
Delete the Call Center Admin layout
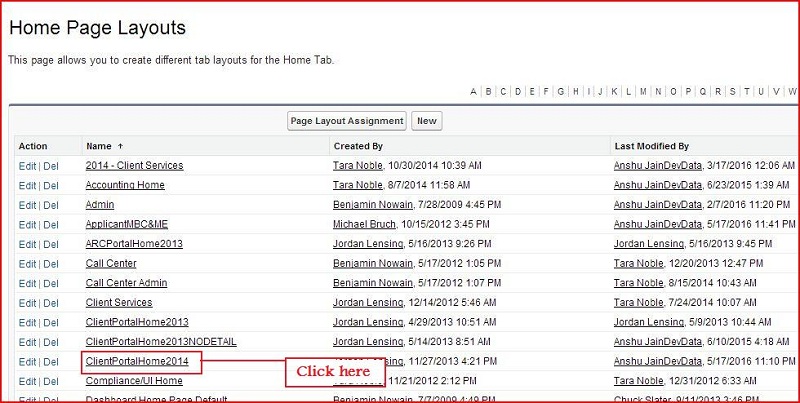[51, 283]
